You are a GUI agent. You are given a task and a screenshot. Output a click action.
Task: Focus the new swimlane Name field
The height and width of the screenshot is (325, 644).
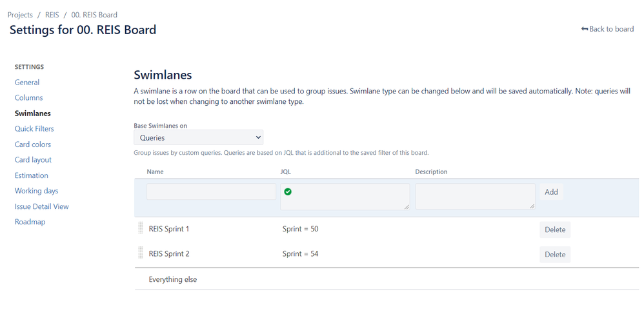211,192
